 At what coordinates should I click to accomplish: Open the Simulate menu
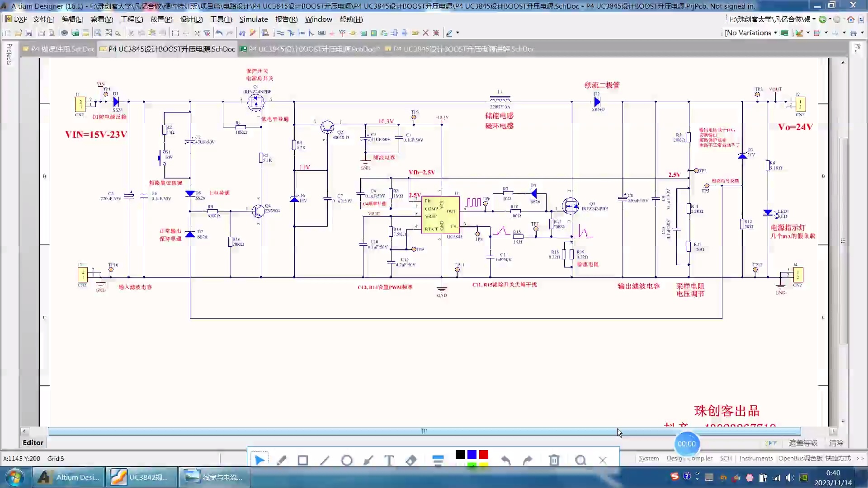[253, 19]
